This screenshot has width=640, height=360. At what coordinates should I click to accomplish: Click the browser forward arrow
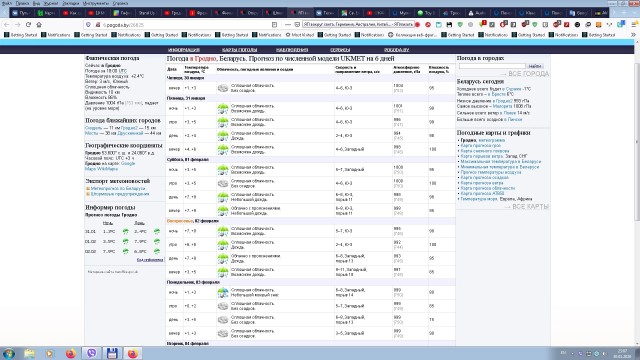point(17,25)
